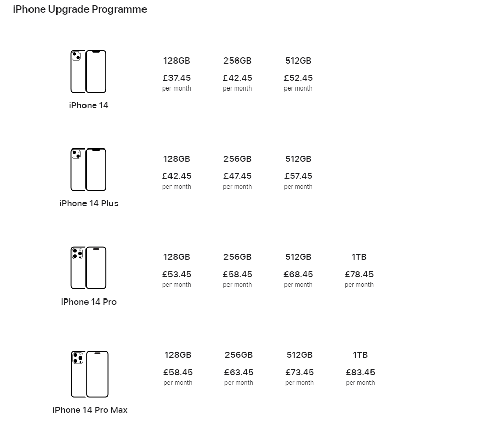Pick iPhone 14 Pro Max 128GB at £58.45

click(178, 369)
